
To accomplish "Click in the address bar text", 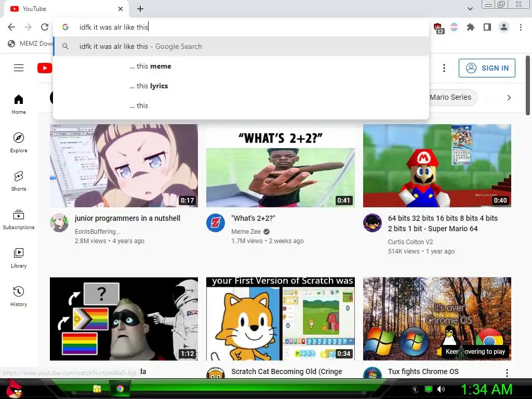I will [x=114, y=27].
